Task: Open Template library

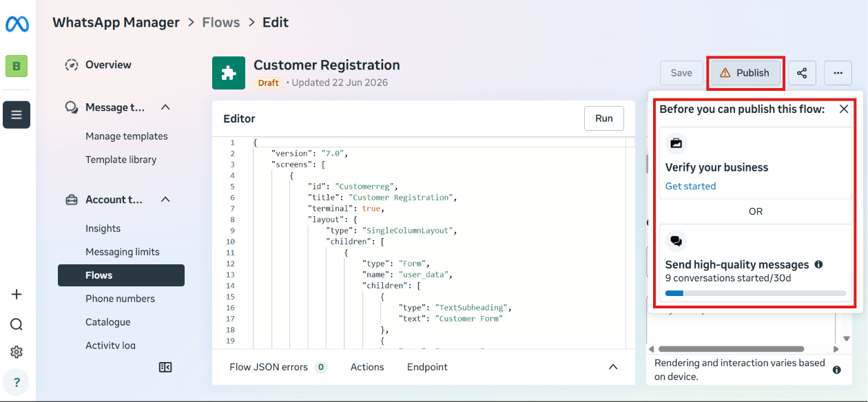Action: pyautogui.click(x=121, y=160)
